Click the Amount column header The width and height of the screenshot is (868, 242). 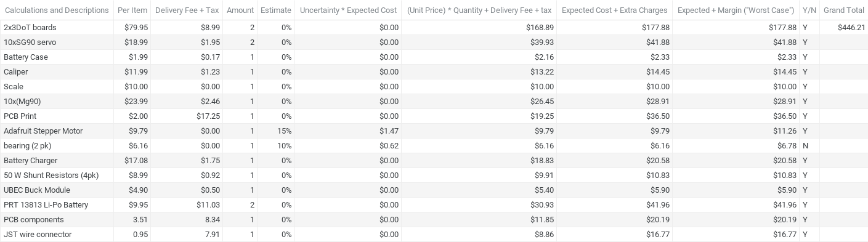coord(240,10)
